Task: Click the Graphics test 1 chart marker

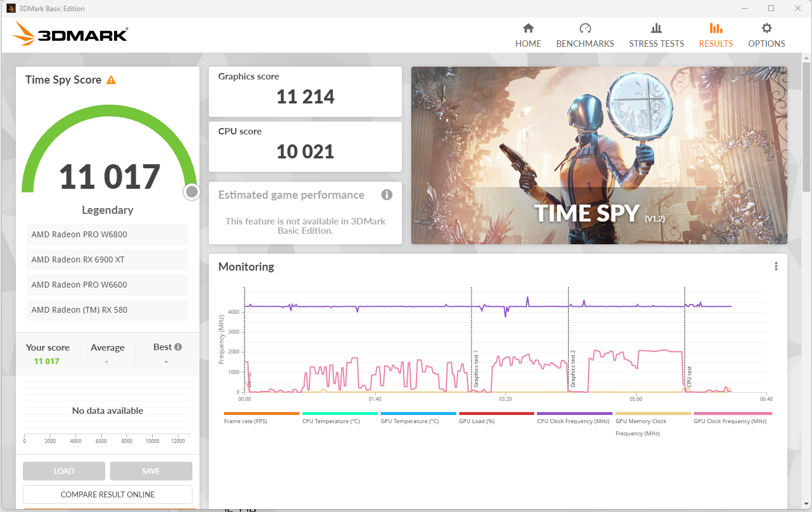Action: tap(476, 369)
